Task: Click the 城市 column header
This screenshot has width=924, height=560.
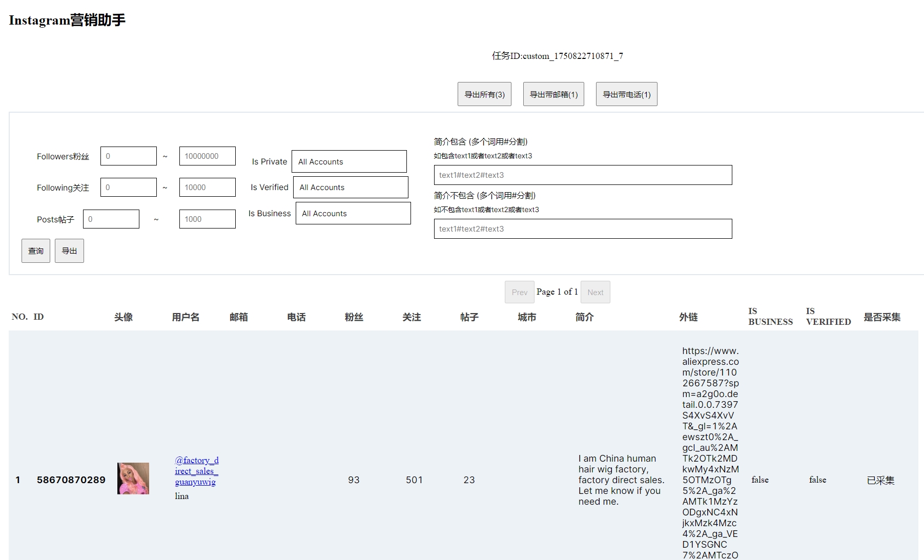Action: [x=527, y=317]
